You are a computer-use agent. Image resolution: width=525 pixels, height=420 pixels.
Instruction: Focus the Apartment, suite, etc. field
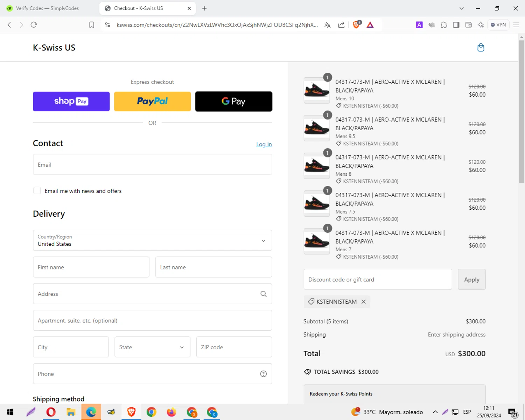click(x=152, y=321)
